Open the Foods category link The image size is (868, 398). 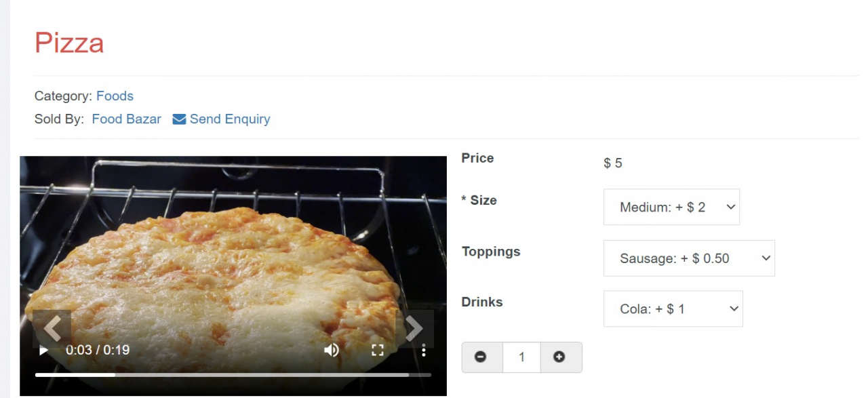(115, 96)
